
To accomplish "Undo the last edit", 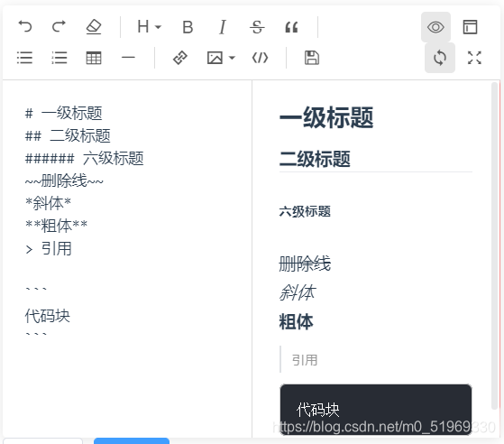I will (x=25, y=27).
